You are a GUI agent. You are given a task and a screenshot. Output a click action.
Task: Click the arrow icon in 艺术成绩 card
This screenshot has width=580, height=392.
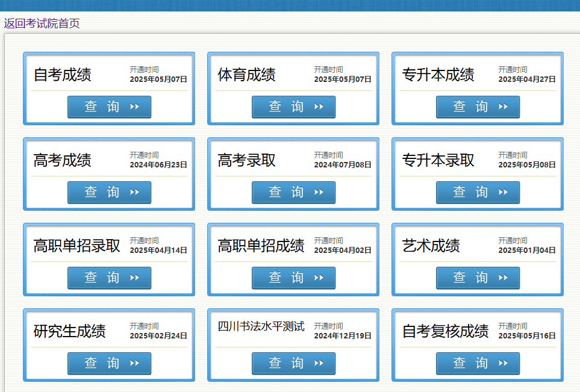pos(503,278)
